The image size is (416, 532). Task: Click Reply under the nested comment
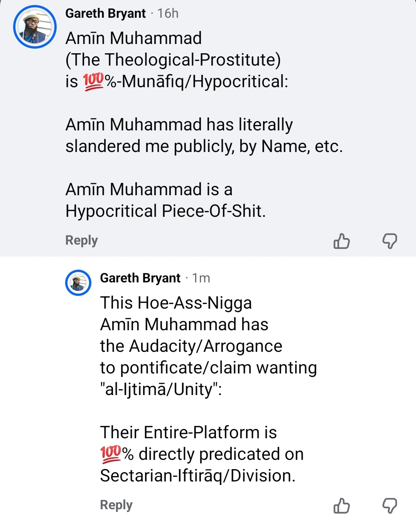(115, 504)
